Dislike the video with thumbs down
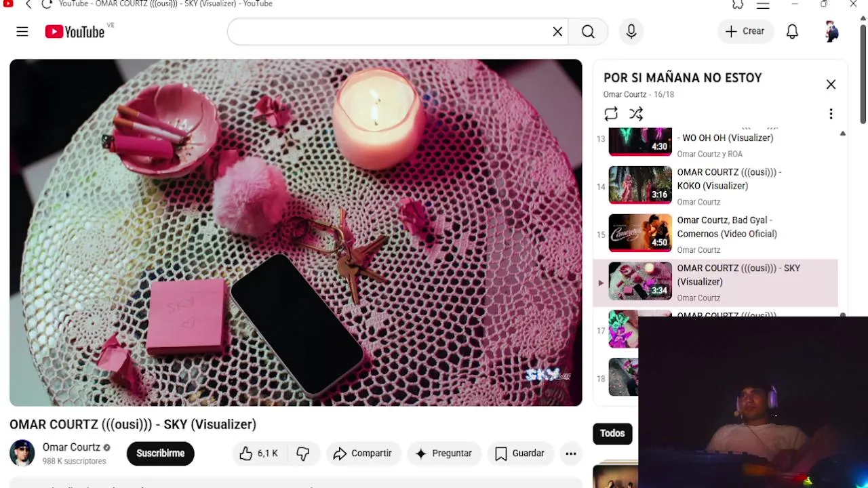Viewport: 868px width, 488px height. tap(303, 453)
